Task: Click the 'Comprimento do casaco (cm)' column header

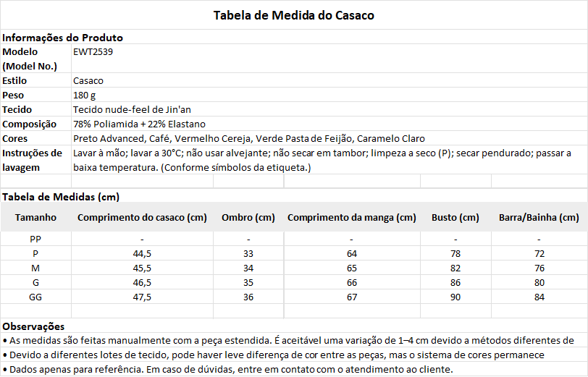Action: pyautogui.click(x=142, y=218)
